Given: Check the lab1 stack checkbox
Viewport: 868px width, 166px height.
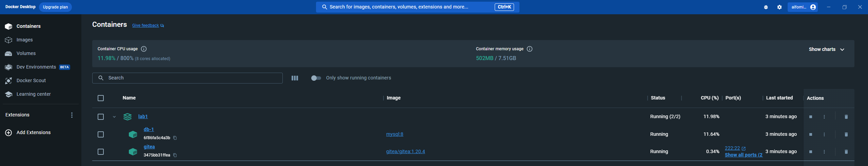Looking at the screenshot, I should [101, 117].
